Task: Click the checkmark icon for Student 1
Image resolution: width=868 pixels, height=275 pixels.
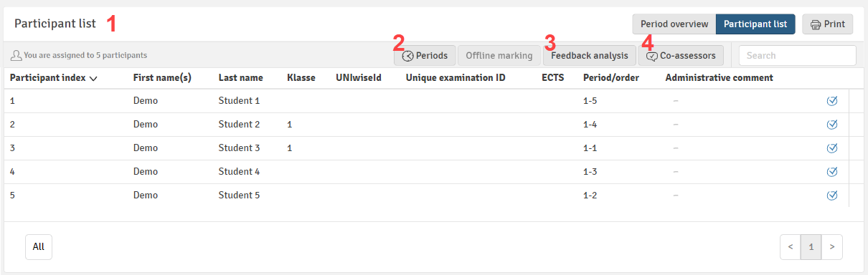Action: pyautogui.click(x=832, y=101)
